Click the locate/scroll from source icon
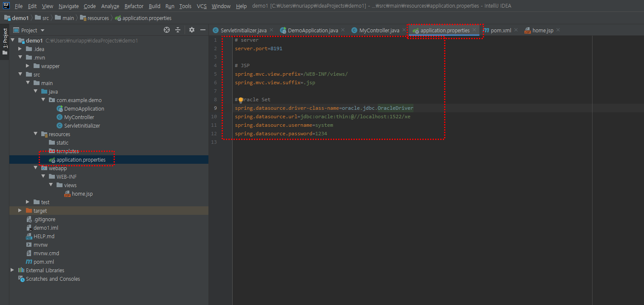 [167, 30]
